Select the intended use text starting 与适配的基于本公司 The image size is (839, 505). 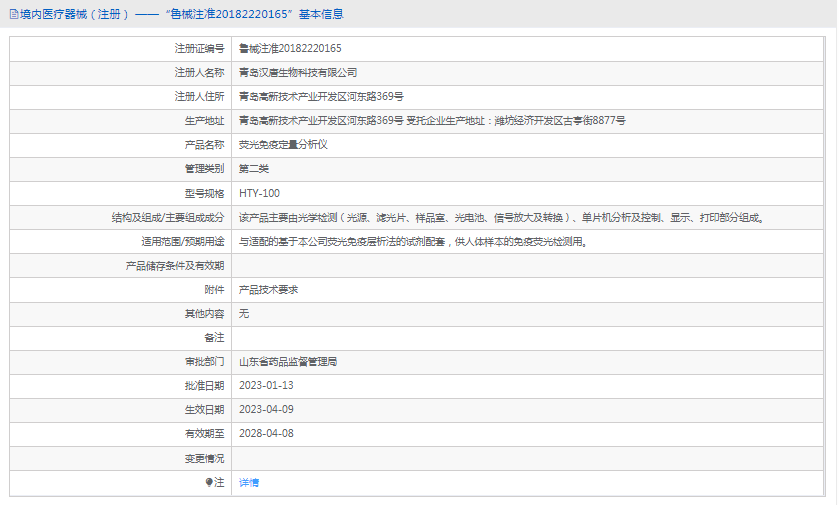click(414, 242)
